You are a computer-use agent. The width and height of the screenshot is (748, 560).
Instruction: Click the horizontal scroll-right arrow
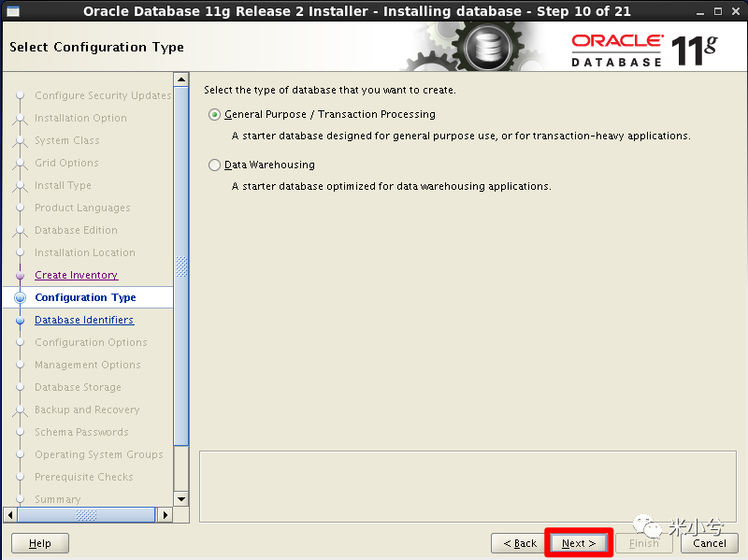[165, 515]
